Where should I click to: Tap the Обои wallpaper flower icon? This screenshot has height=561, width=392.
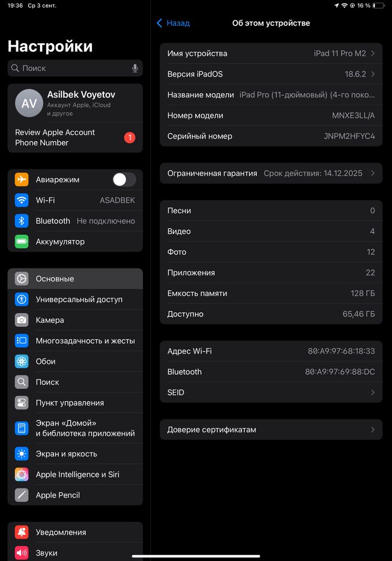[21, 361]
